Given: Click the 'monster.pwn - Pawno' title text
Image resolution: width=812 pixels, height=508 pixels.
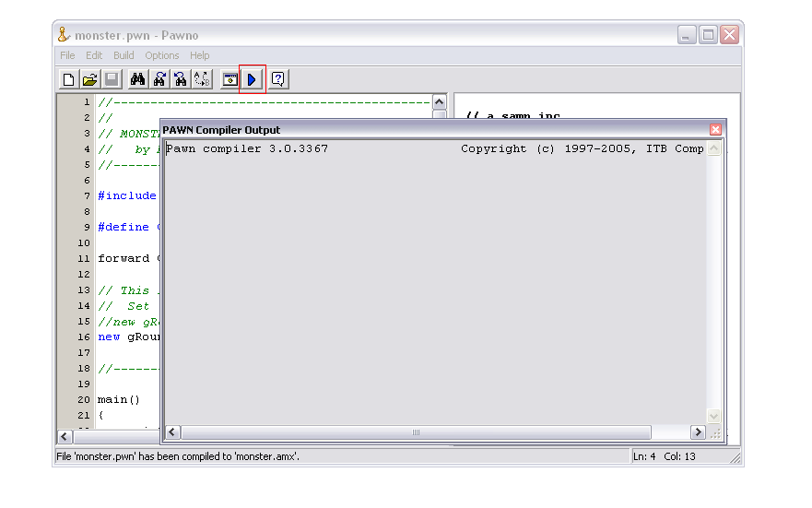Looking at the screenshot, I should click(x=136, y=35).
